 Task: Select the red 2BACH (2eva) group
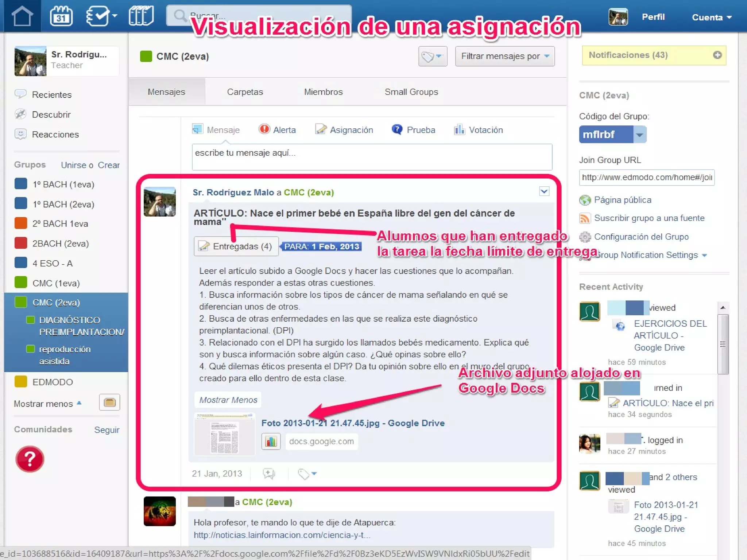pos(60,244)
